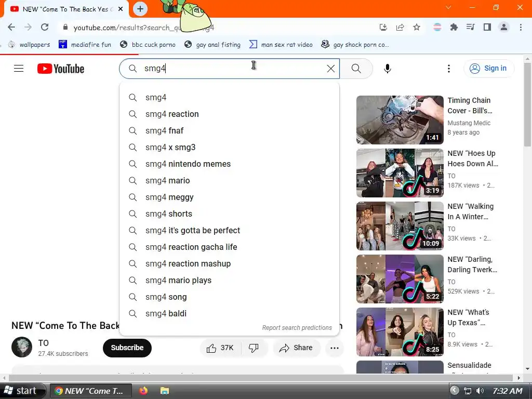Image resolution: width=532 pixels, height=399 pixels.
Task: Switch to Chrome taskbar window button
Action: tap(91, 391)
